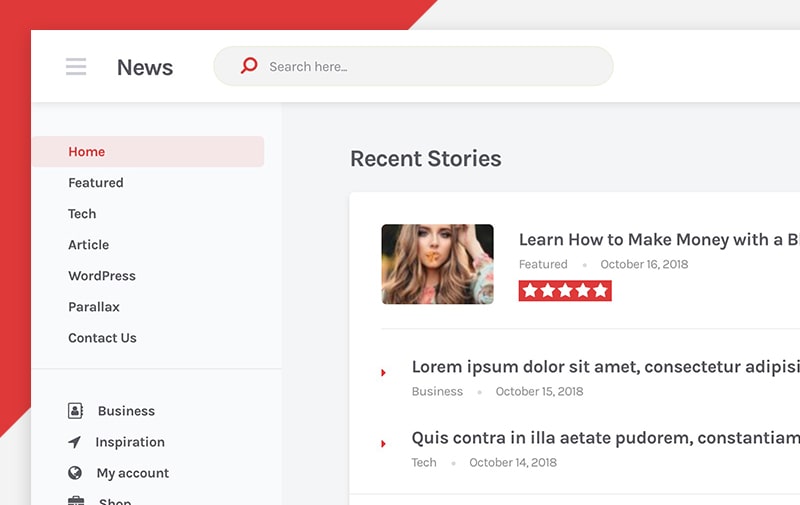Click the Business contact card icon
This screenshot has height=505, width=800.
[75, 411]
